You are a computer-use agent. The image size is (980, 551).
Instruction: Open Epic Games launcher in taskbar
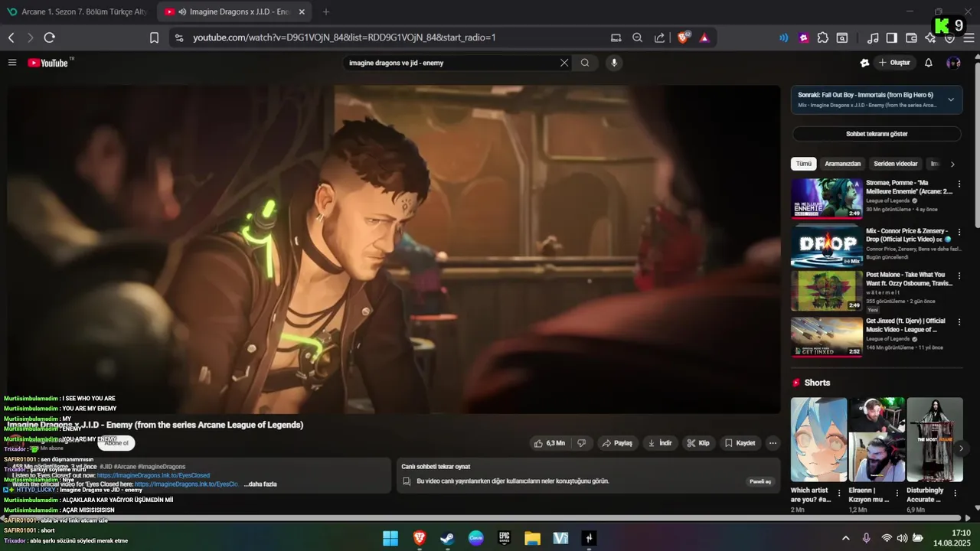click(504, 538)
